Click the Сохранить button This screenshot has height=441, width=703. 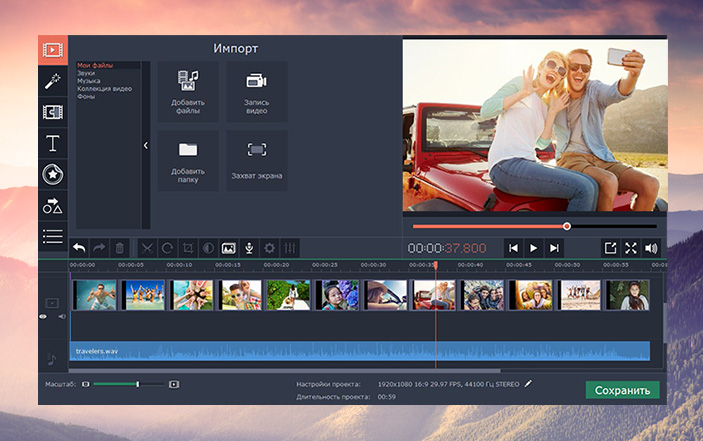pos(622,390)
